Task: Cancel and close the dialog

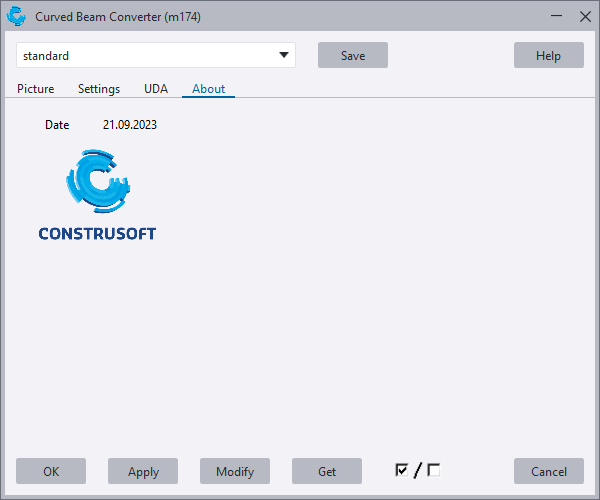Action: pyautogui.click(x=549, y=471)
